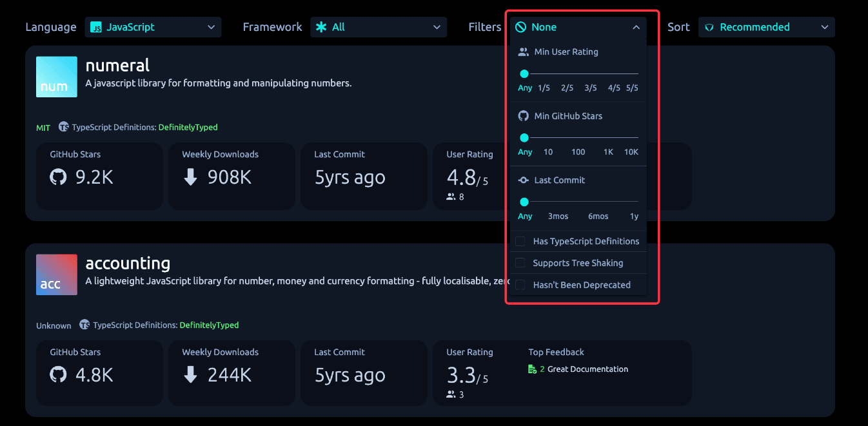The height and width of the screenshot is (426, 868).
Task: Set minimum GitHub stars to 1K
Action: [x=608, y=152]
